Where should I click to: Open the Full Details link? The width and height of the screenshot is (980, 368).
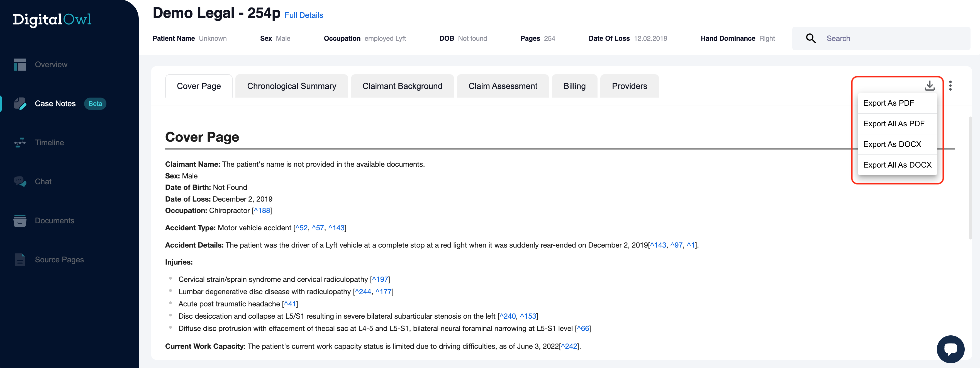(x=304, y=15)
